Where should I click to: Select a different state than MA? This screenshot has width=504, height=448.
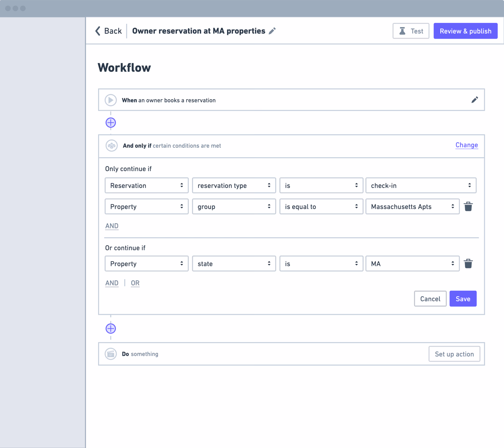pyautogui.click(x=412, y=264)
